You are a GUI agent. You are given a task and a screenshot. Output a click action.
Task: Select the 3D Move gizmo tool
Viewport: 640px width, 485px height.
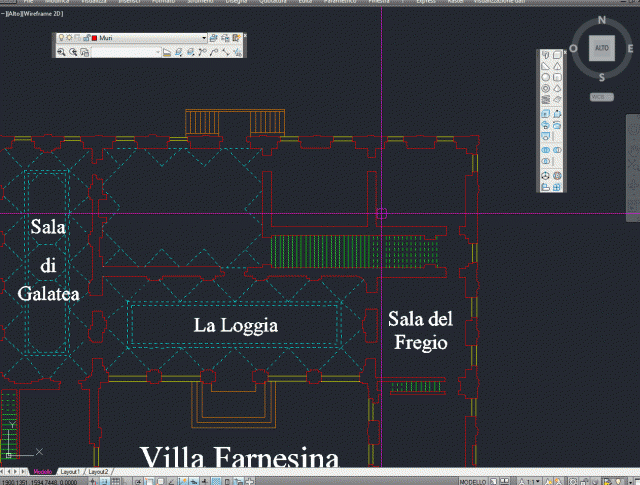click(546, 176)
